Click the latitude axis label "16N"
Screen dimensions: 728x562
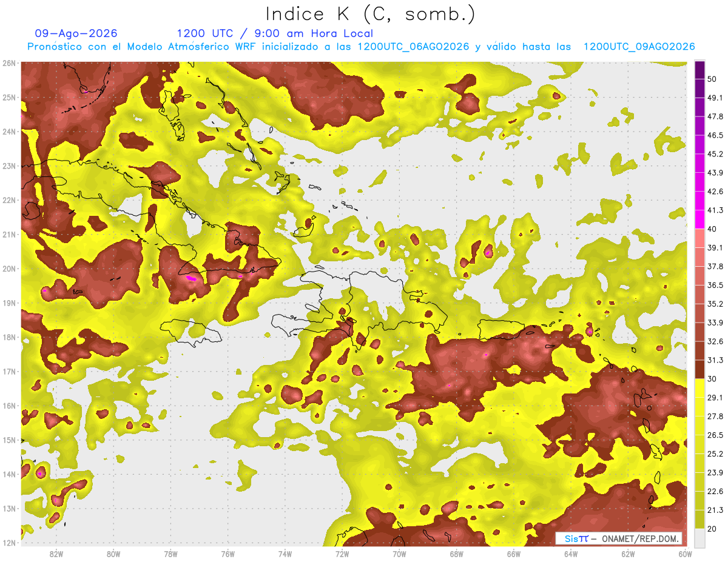pos(9,406)
